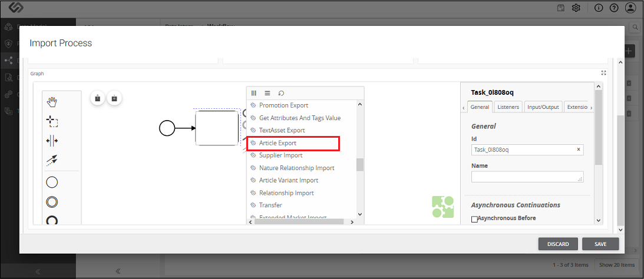Open the Listeners properties tab
The image size is (644, 279).
[508, 107]
